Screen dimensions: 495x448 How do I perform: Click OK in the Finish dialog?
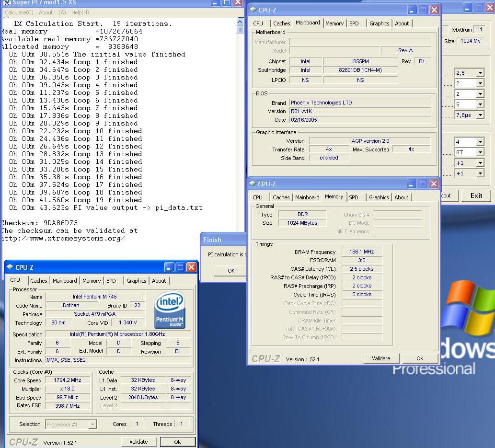pos(231,271)
